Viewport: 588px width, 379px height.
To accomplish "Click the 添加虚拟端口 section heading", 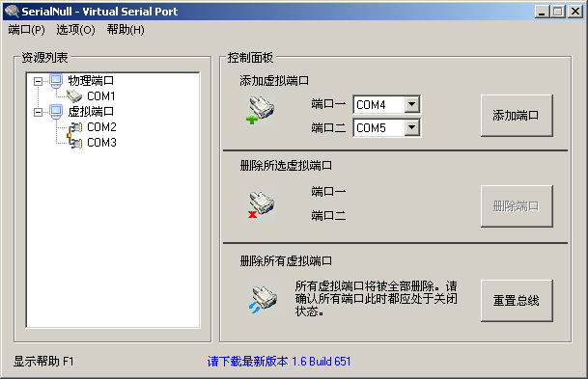I will (x=274, y=80).
